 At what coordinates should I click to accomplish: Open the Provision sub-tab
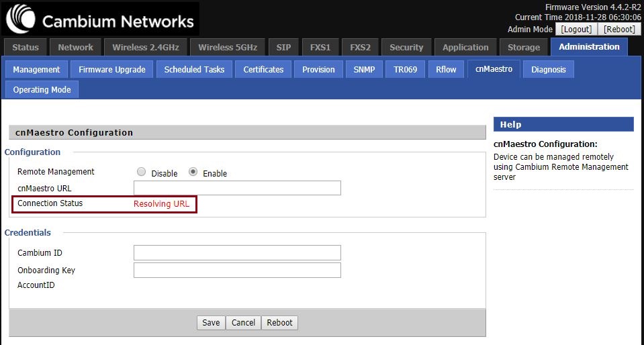pyautogui.click(x=318, y=69)
